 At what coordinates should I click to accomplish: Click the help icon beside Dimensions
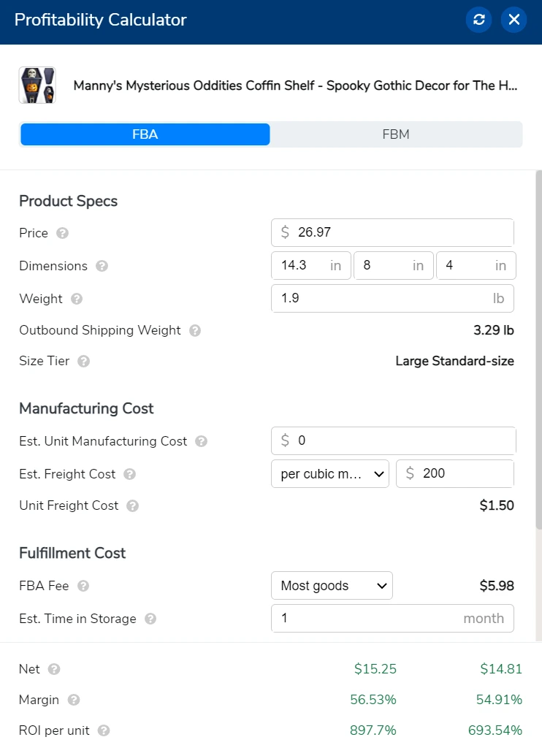[102, 267]
